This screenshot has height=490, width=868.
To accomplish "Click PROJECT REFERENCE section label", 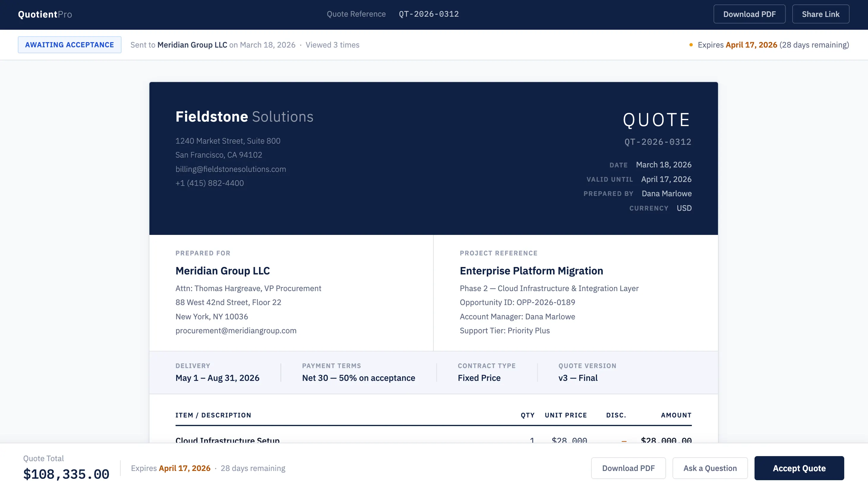I will point(498,254).
